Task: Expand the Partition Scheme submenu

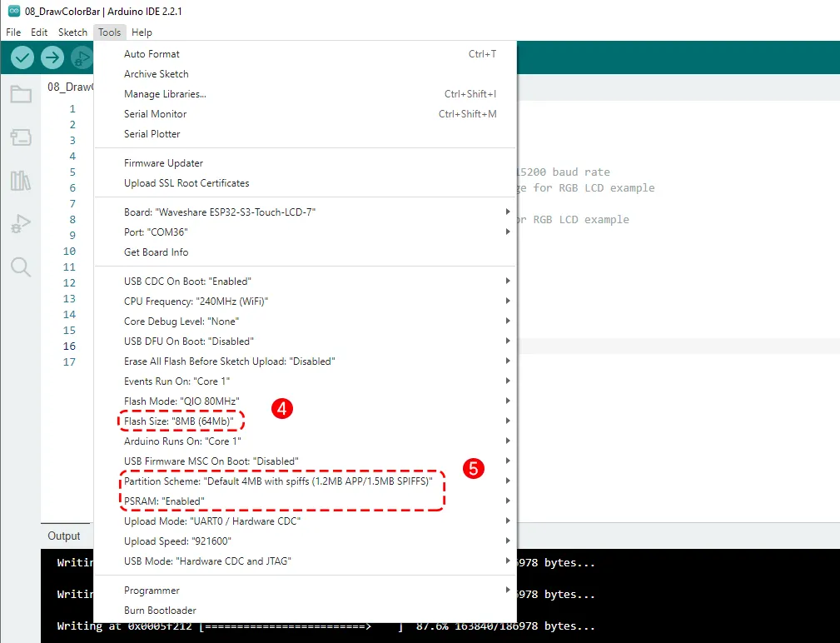Action: (278, 481)
